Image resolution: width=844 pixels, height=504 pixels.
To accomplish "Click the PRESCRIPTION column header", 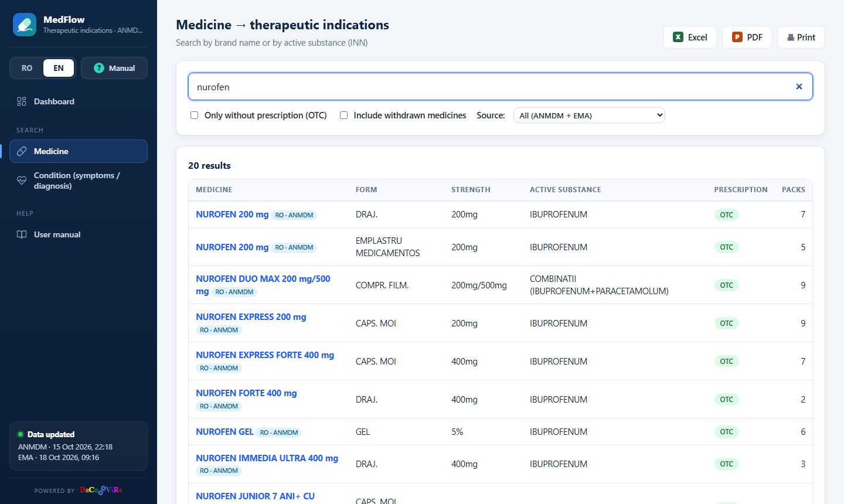I will (x=741, y=190).
